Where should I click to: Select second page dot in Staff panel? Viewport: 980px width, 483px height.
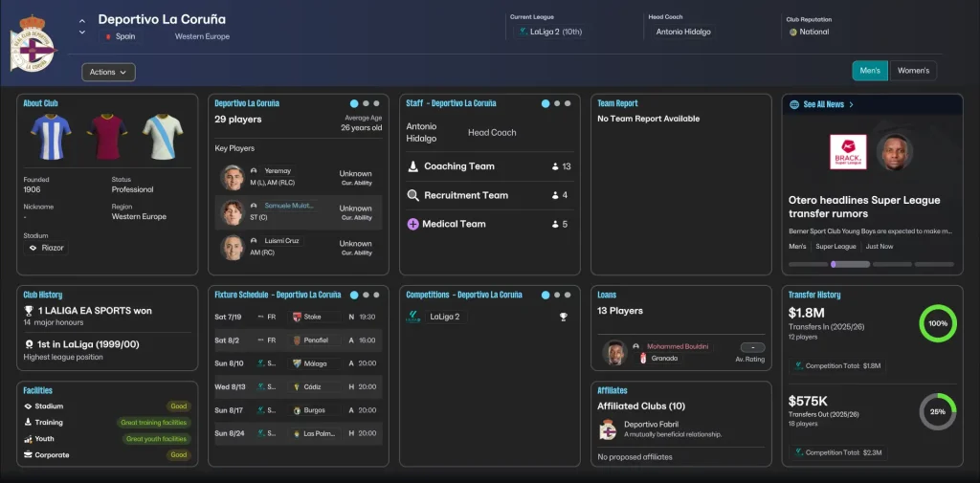pyautogui.click(x=558, y=103)
